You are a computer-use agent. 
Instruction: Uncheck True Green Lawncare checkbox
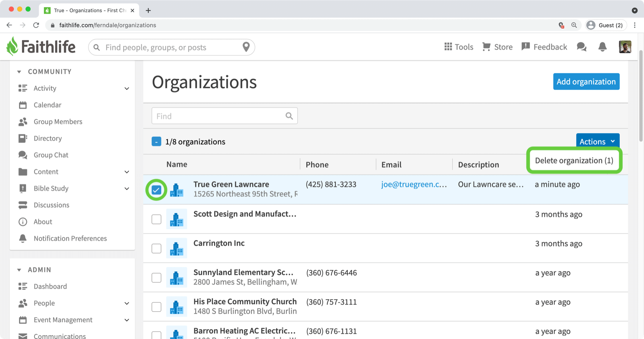tap(156, 190)
